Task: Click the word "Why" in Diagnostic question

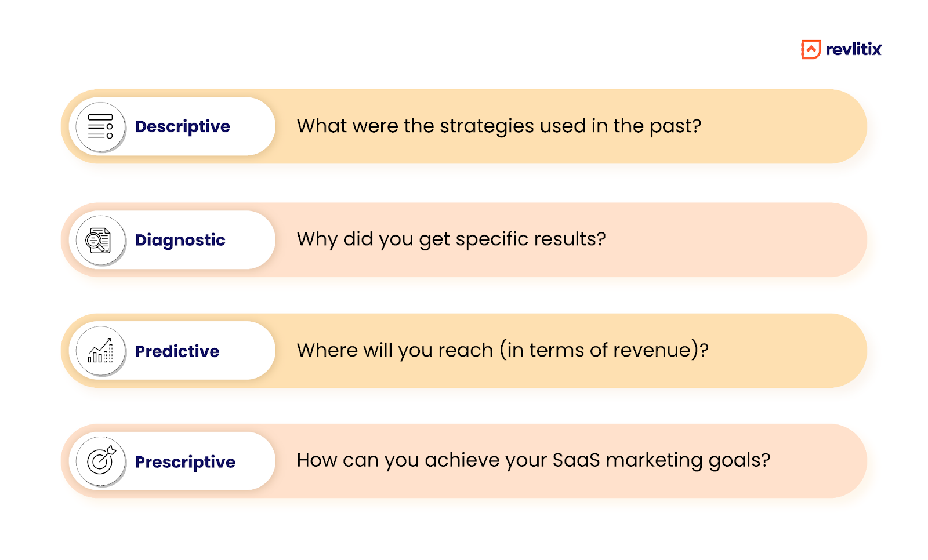Action: (317, 239)
